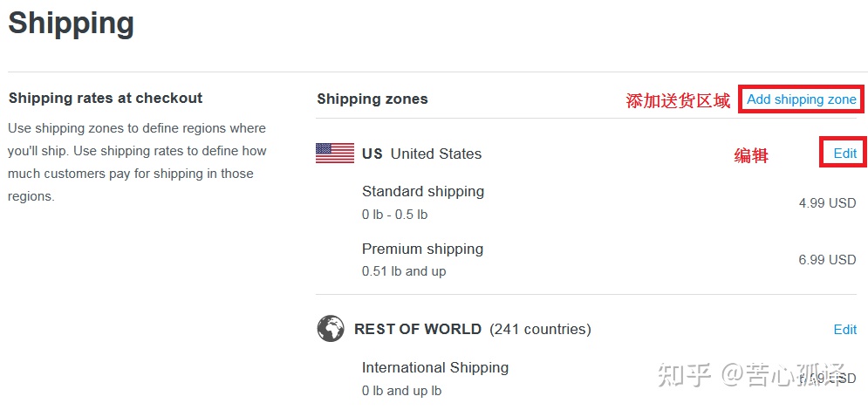Screen dimensions: 868x410
Task: Edit the Rest of World shipping zone
Action: [845, 329]
